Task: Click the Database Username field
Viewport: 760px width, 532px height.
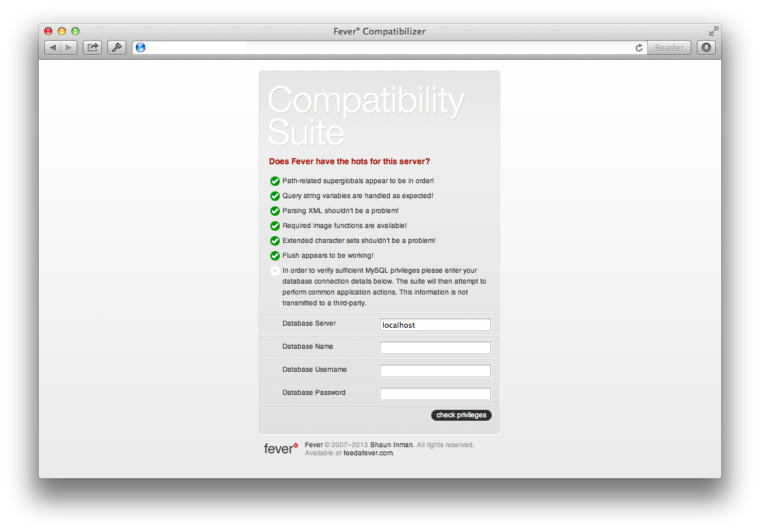Action: click(435, 370)
